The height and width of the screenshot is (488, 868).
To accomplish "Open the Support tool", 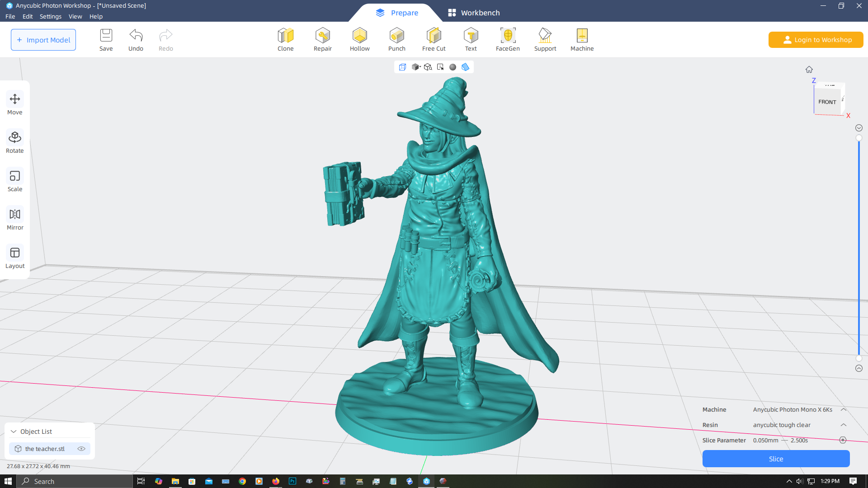I will [545, 40].
